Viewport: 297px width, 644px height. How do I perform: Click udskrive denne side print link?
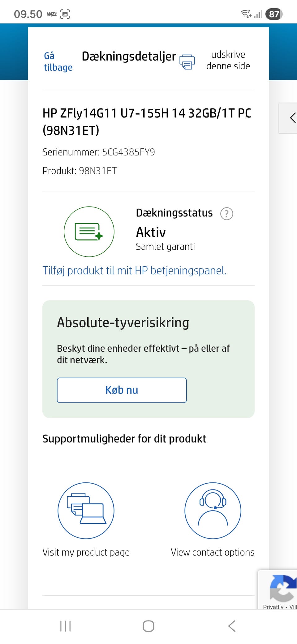(x=228, y=60)
